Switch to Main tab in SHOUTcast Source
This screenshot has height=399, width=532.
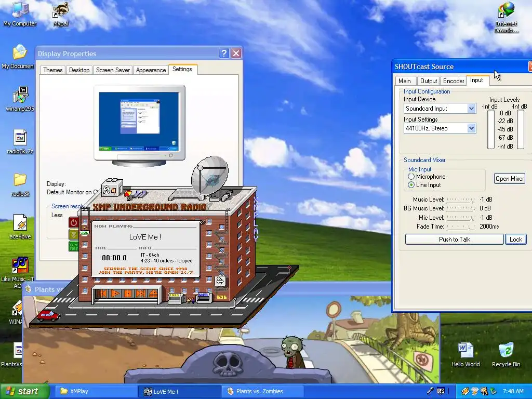tap(404, 81)
